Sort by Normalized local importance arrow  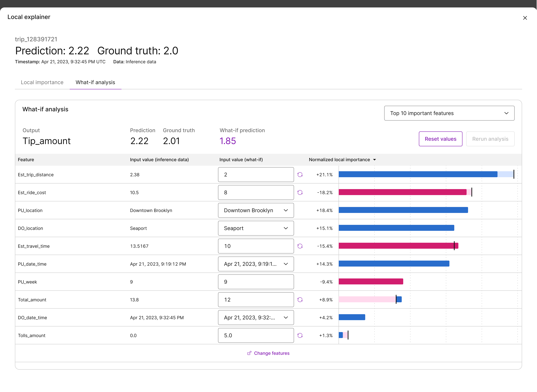pos(375,160)
